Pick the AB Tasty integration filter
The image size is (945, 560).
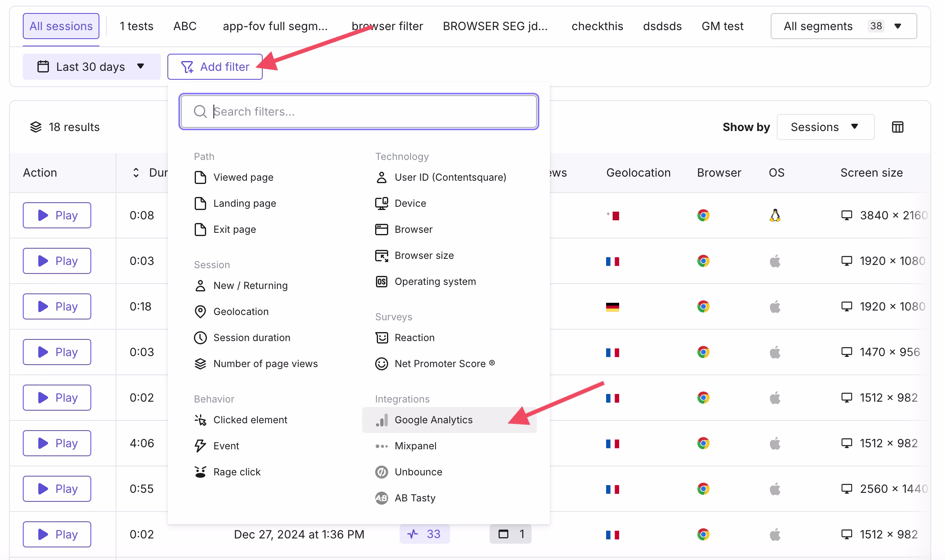click(415, 498)
